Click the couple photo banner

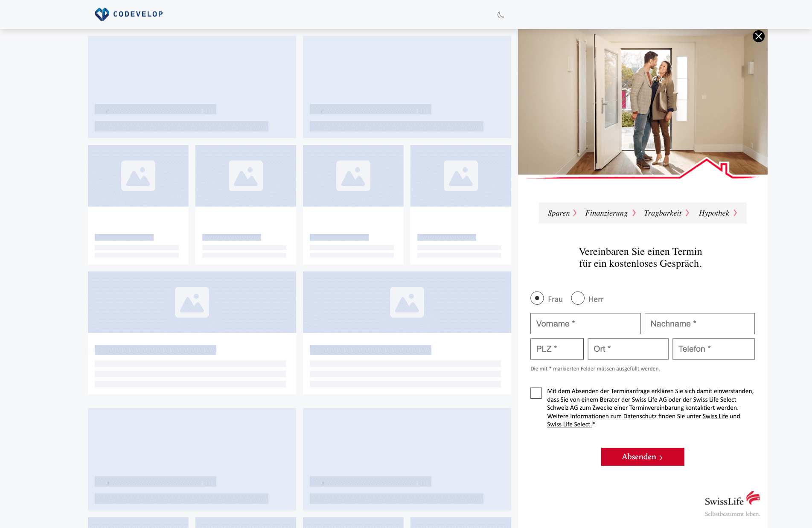[x=643, y=102]
